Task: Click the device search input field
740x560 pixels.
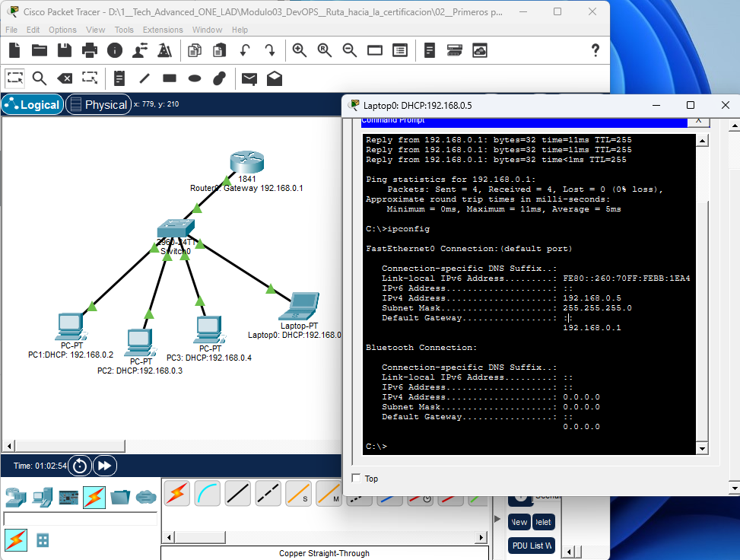Action: click(80, 519)
